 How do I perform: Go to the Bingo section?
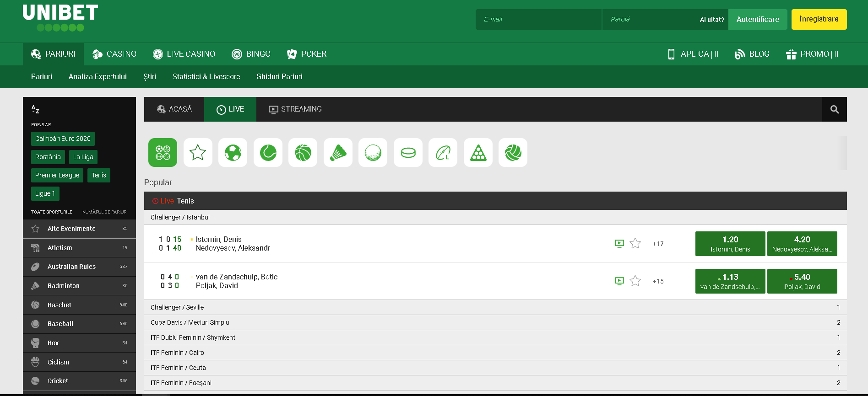[251, 54]
